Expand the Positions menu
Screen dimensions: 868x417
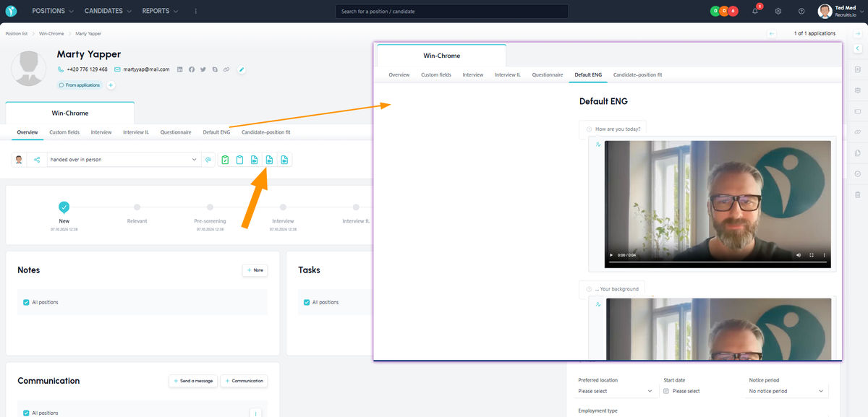click(53, 12)
